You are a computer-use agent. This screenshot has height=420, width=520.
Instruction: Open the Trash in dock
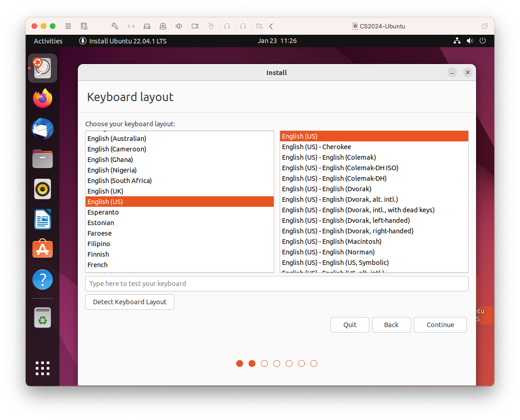(x=43, y=318)
